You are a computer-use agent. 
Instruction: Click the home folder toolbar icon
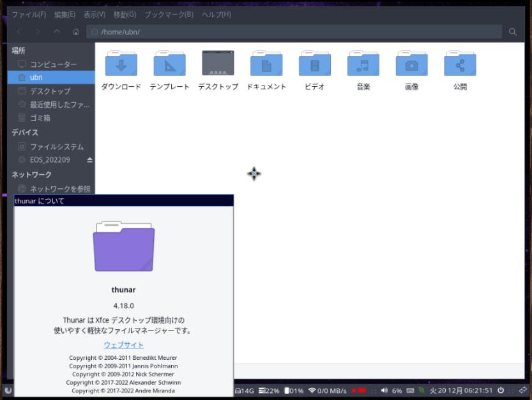(75, 32)
